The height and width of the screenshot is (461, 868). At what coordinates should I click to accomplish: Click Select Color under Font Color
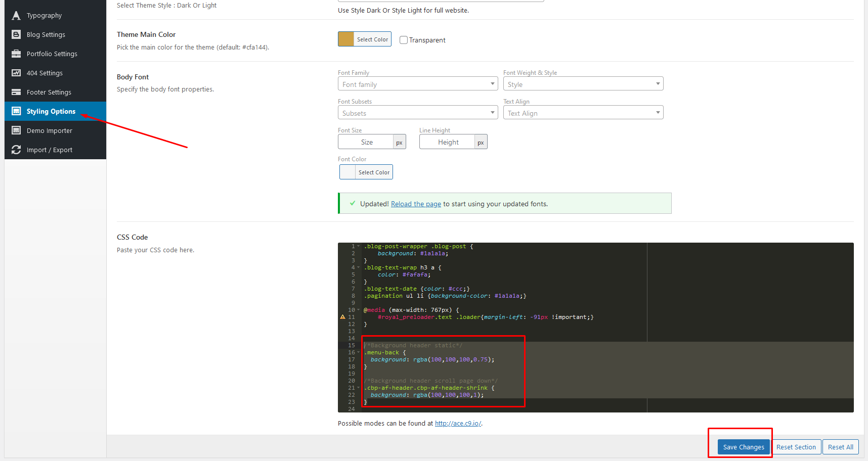tap(374, 172)
